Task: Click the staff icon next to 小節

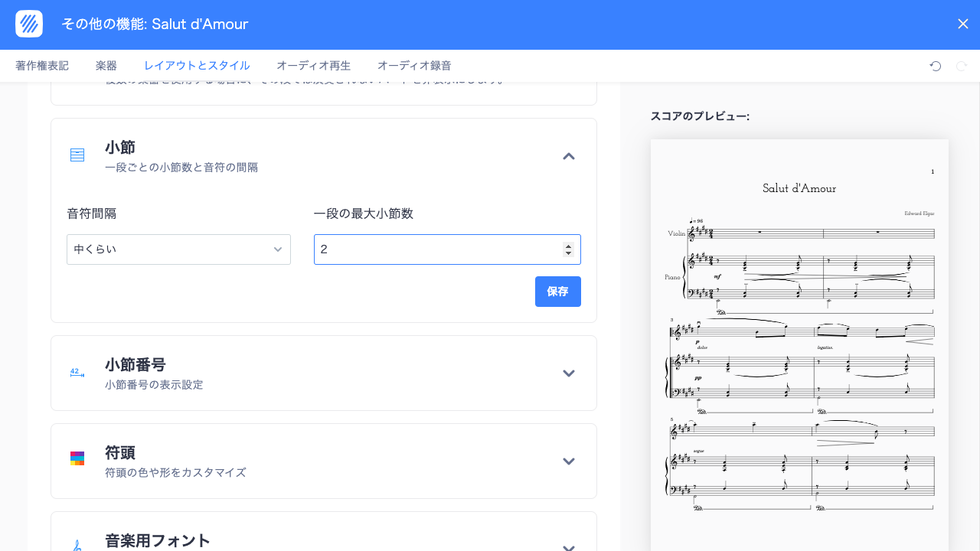Action: pos(77,155)
